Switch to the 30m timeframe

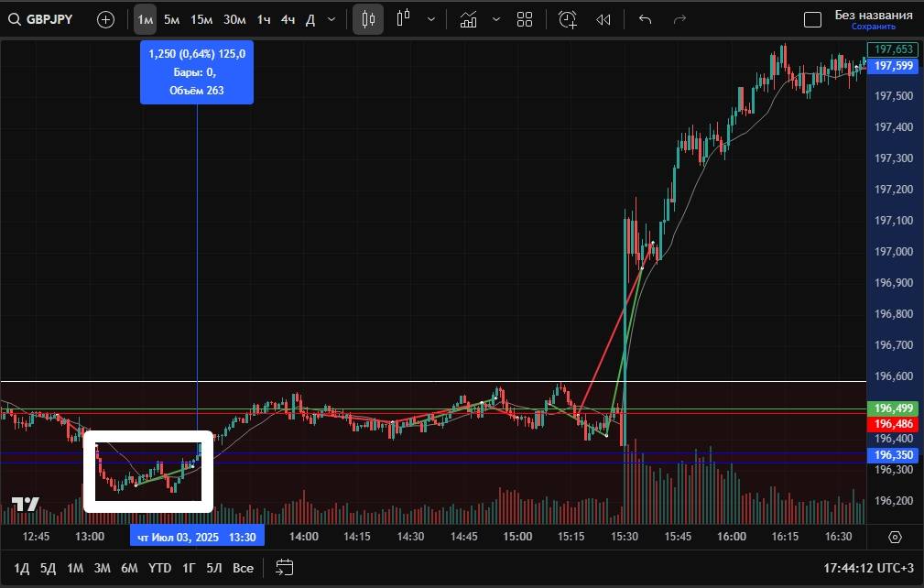[x=234, y=19]
